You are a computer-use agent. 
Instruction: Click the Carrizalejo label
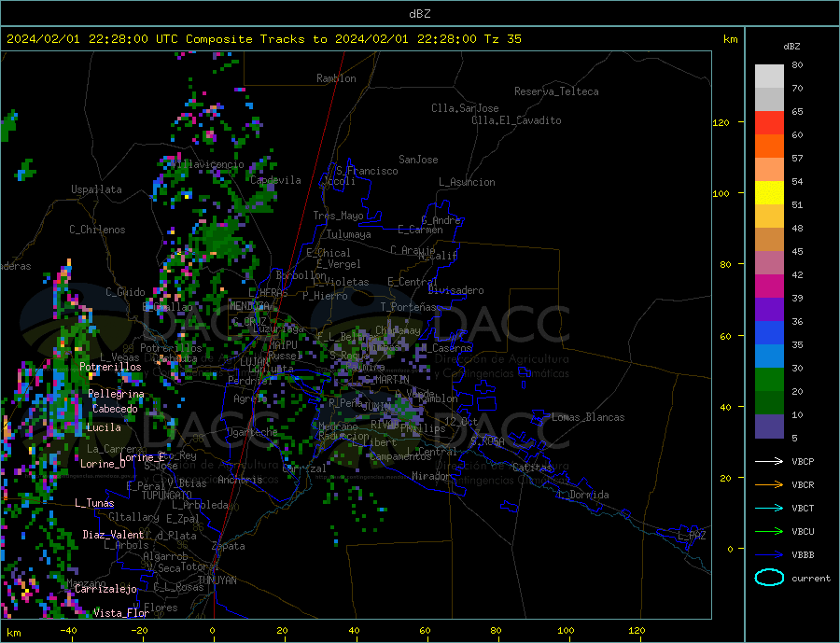coord(105,589)
